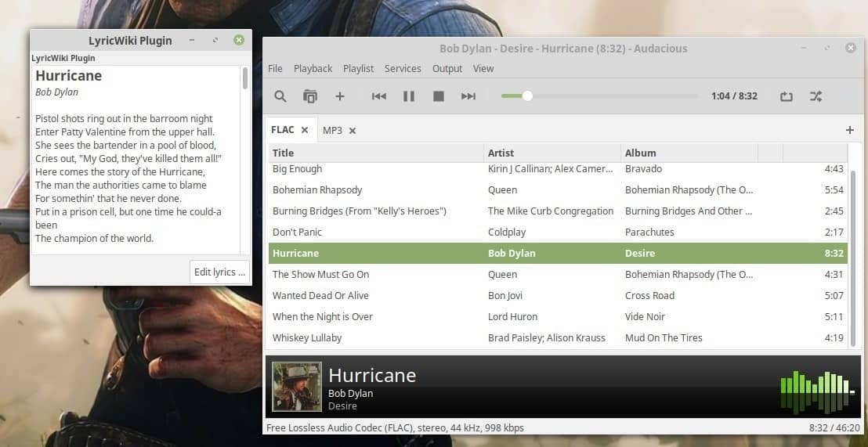Viewport: 868px width, 447px height.
Task: Skip to previous track
Action: tap(378, 96)
